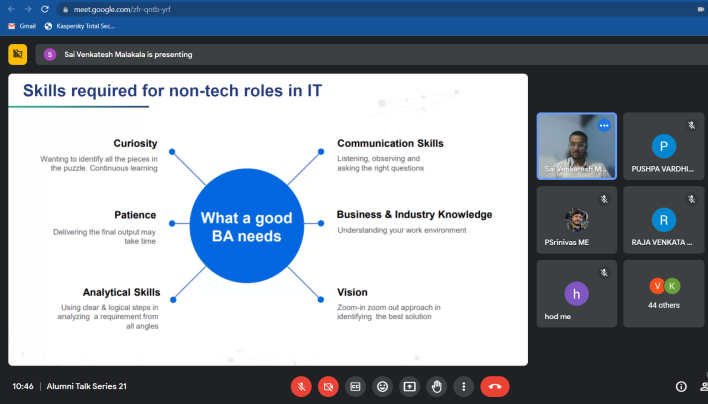The width and height of the screenshot is (708, 404).
Task: Open the Gmail bookmark
Action: point(21,26)
